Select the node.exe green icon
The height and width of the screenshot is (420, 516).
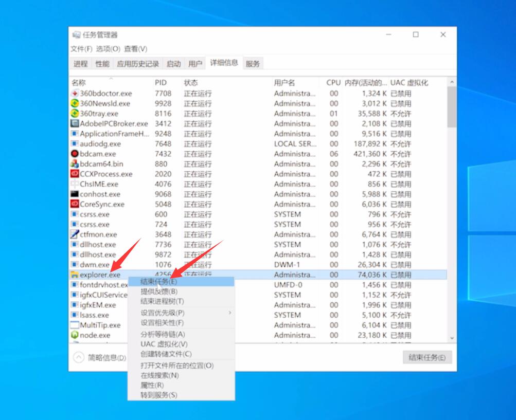click(x=75, y=335)
